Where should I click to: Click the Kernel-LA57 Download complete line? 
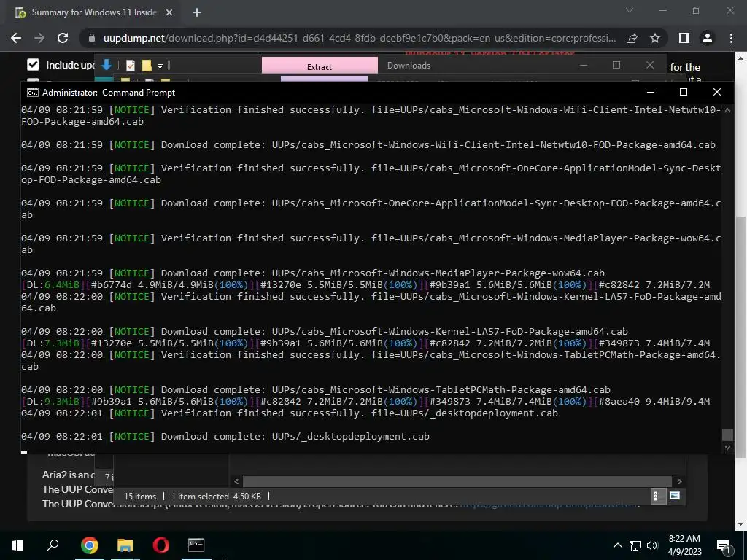pyautogui.click(x=325, y=332)
